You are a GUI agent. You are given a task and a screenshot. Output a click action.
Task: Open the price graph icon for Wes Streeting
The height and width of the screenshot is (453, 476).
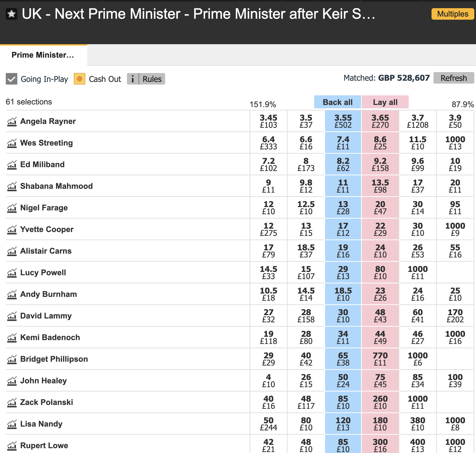click(12, 143)
